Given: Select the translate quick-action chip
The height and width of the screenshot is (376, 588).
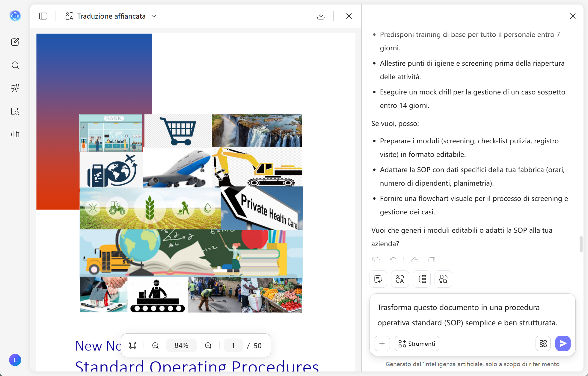Looking at the screenshot, I should [x=400, y=279].
